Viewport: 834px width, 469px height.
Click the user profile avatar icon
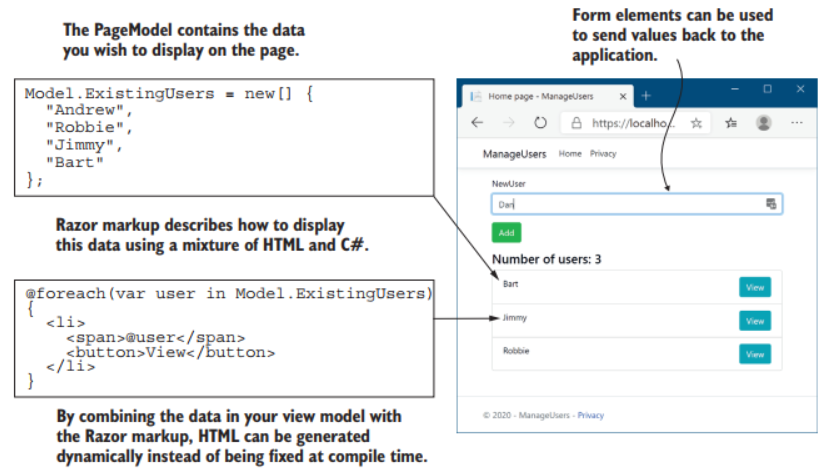(764, 123)
